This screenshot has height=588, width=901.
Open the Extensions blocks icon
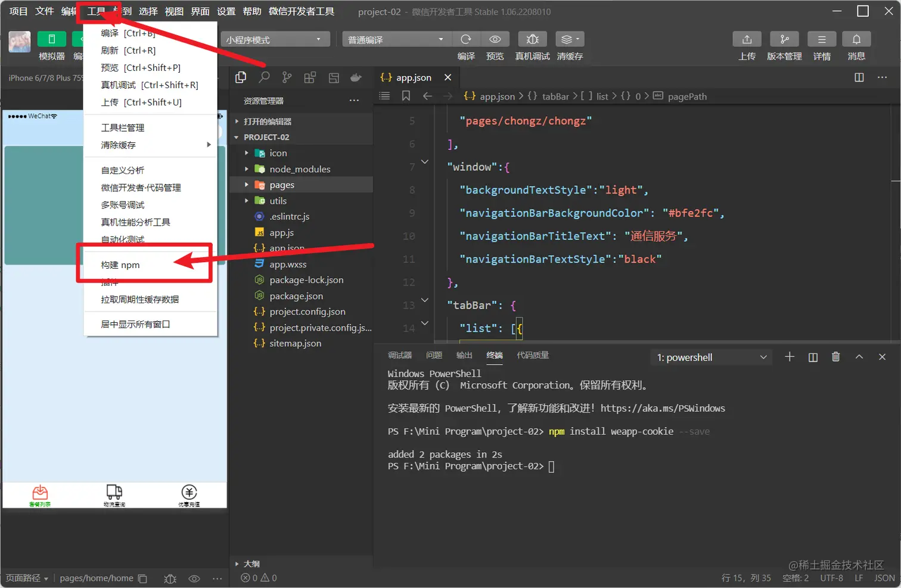click(x=310, y=77)
